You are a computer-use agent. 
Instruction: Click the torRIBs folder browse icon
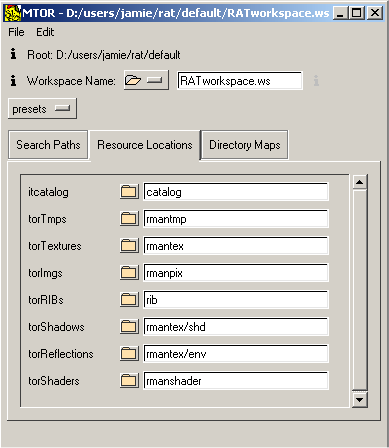pyautogui.click(x=129, y=300)
